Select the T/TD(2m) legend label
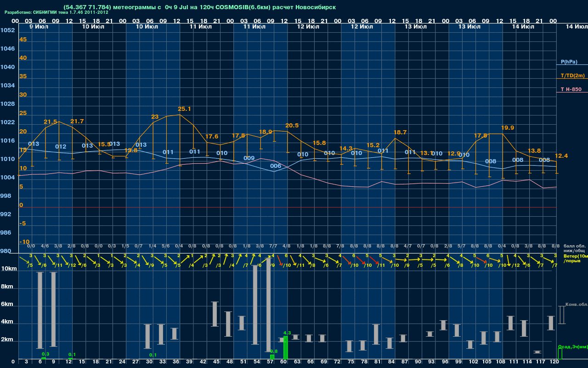The image size is (588, 368). 573,75
